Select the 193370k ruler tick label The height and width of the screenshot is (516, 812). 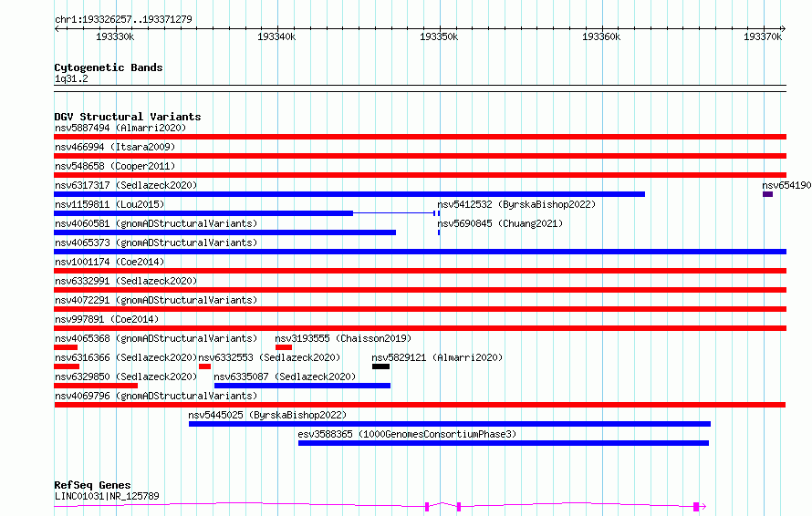point(763,36)
